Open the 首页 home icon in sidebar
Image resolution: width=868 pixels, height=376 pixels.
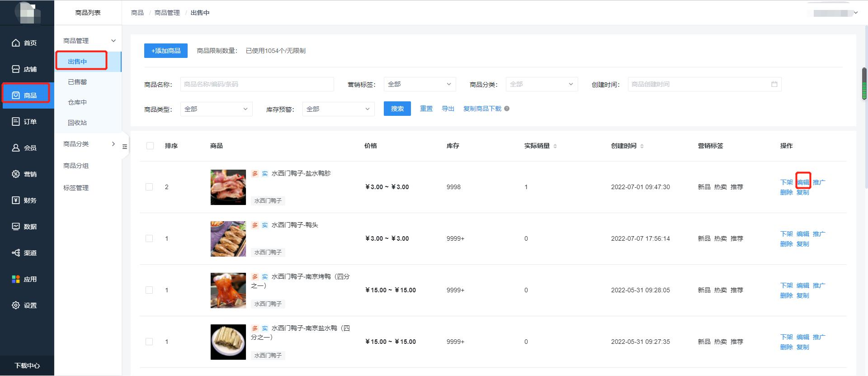point(16,43)
